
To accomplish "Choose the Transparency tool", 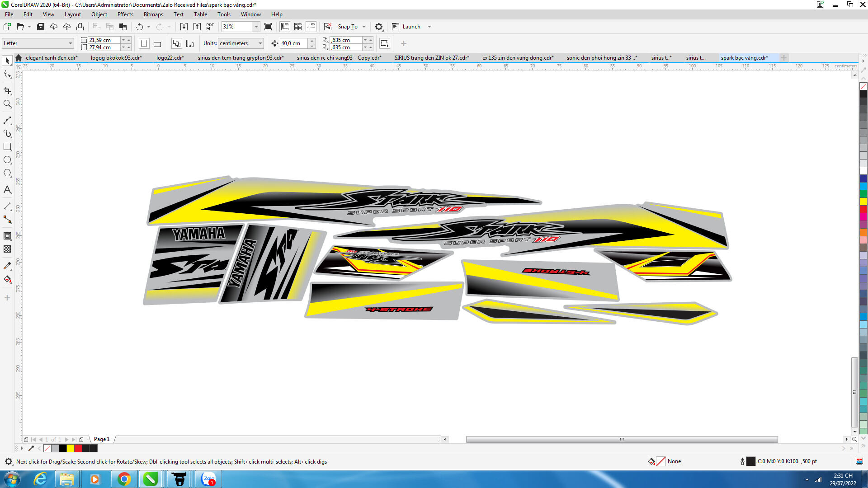I will [x=7, y=249].
